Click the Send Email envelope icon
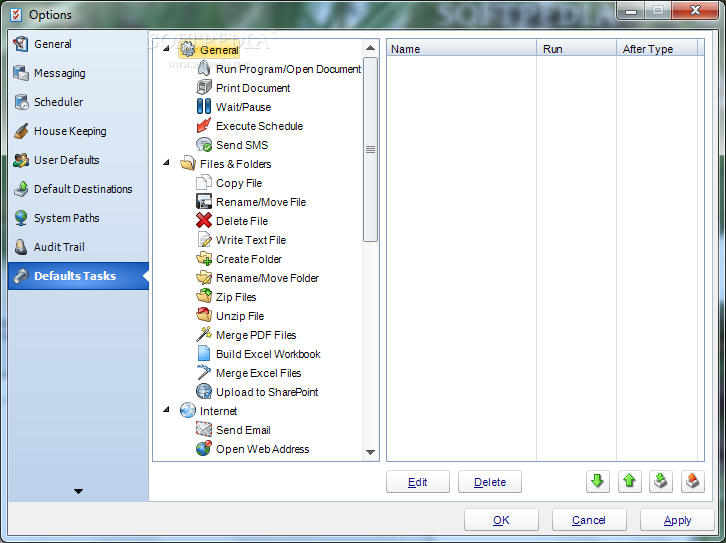The height and width of the screenshot is (543, 726). coord(204,430)
